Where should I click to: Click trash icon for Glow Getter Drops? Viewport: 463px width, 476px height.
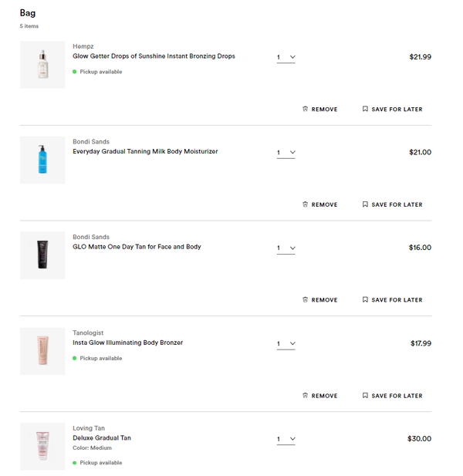click(x=306, y=110)
